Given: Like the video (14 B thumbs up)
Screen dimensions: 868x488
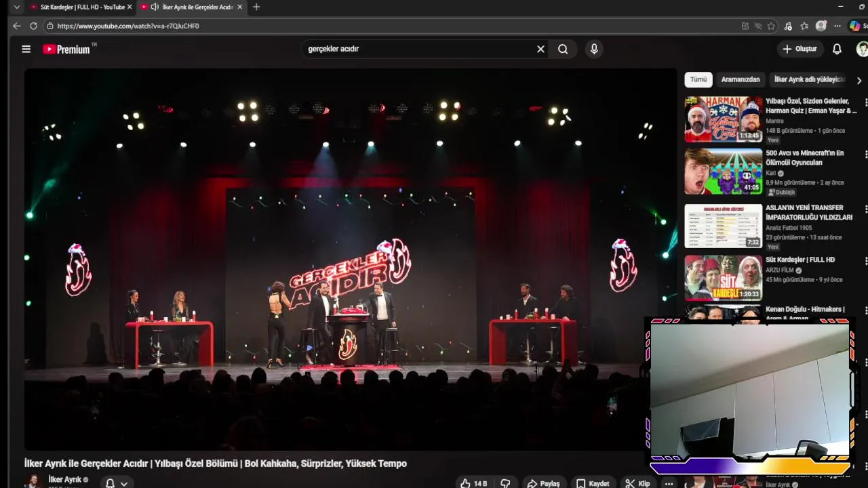Looking at the screenshot, I should [x=475, y=483].
